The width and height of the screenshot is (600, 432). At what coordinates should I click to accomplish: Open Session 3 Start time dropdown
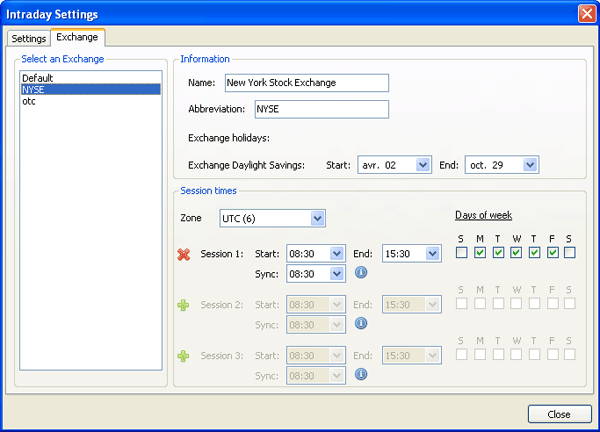[336, 355]
